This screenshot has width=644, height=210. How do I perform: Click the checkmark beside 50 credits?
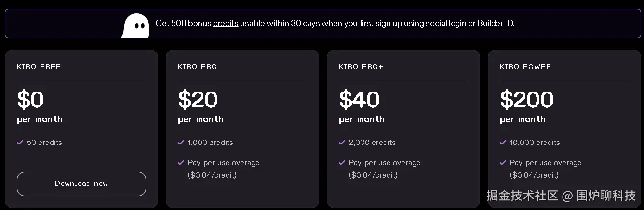(20, 143)
